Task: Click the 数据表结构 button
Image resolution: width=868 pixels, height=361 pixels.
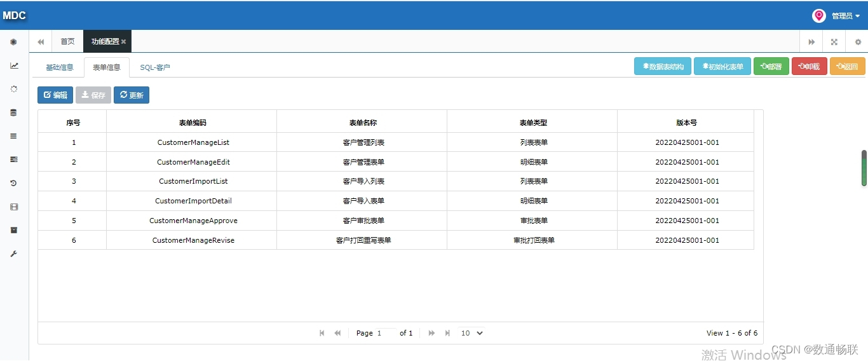Action: [663, 66]
